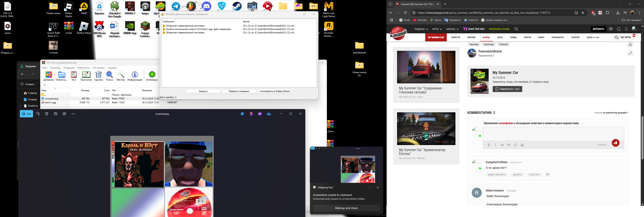The width and height of the screenshot is (644, 217).
Task: Click the WinRAR Extract (Извлечь) icon
Action: [62, 76]
